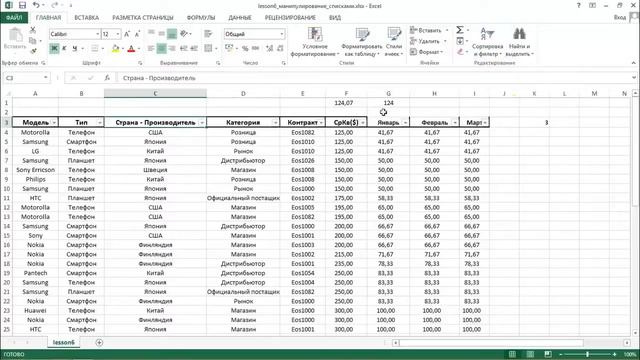Open the Calibri font name dropdown
The height and width of the screenshot is (360, 640).
(98, 34)
